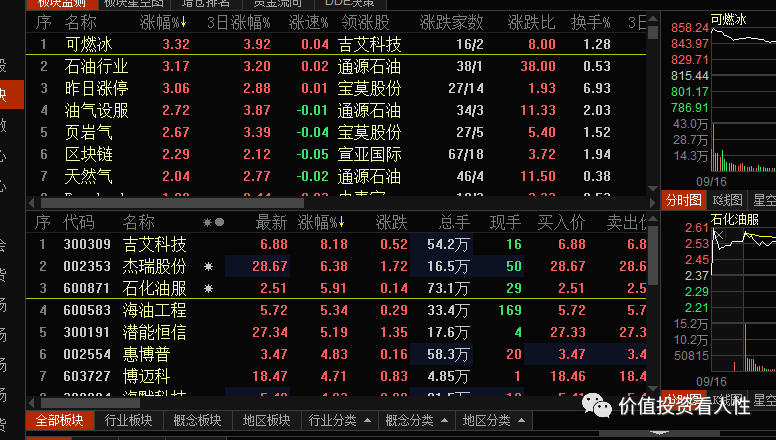Viewport: 776px width, 440px height.
Task: Select the 可燃冰 sector row
Action: point(336,44)
